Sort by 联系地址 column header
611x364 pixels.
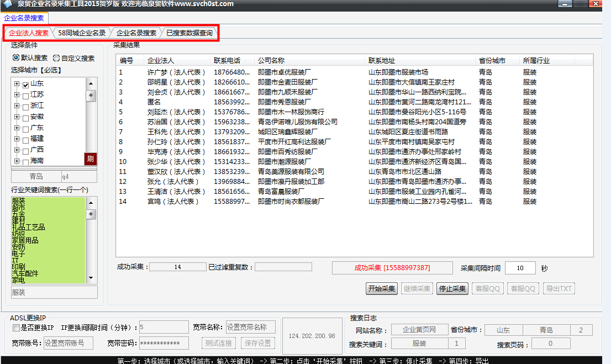point(420,60)
